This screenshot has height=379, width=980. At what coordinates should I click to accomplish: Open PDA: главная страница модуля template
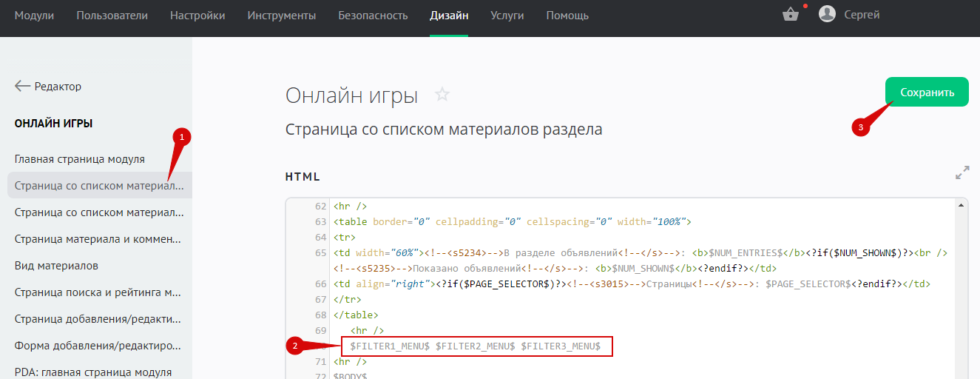click(x=93, y=372)
